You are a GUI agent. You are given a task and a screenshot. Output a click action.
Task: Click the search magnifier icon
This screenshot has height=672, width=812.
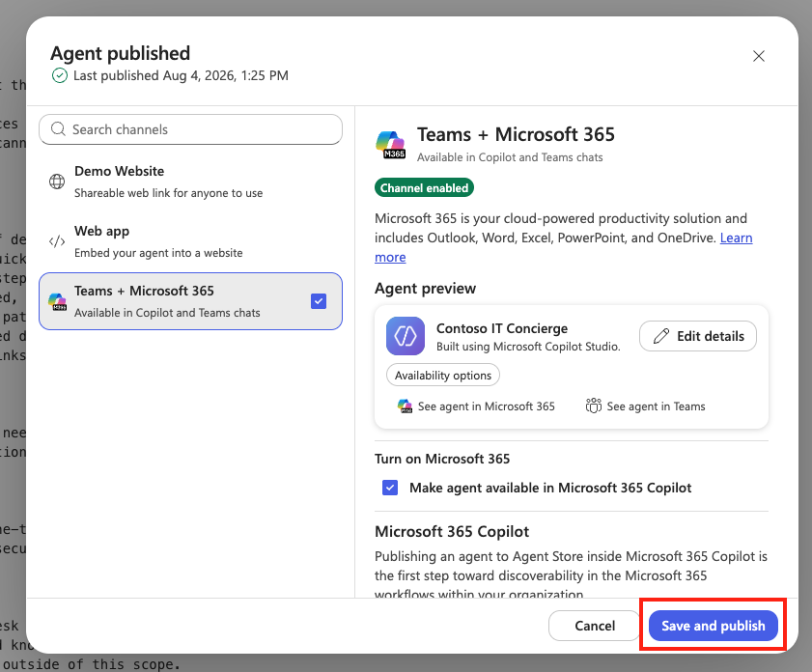point(58,129)
